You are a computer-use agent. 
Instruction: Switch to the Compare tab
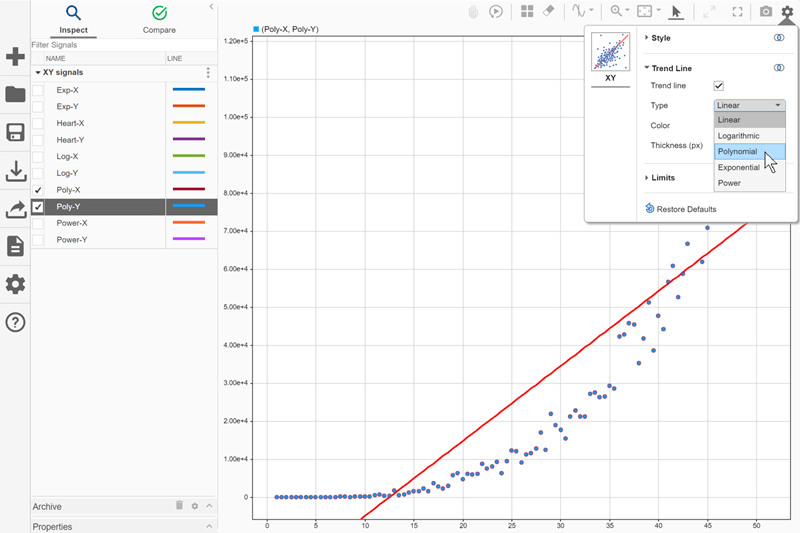[159, 20]
